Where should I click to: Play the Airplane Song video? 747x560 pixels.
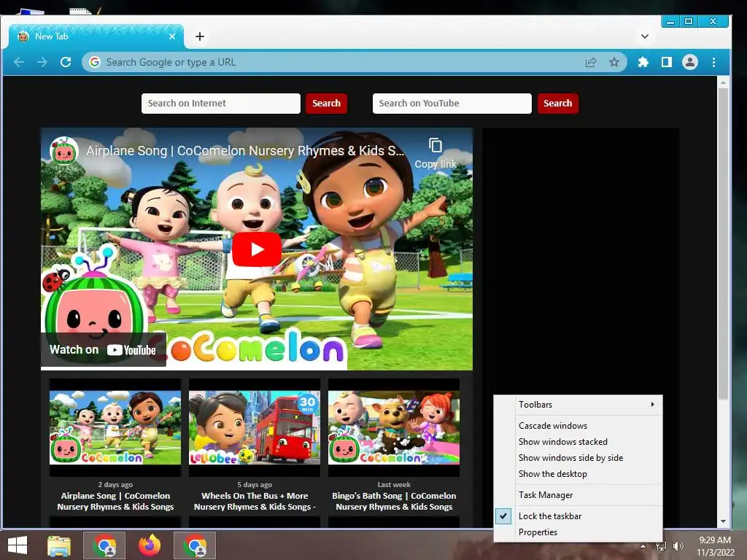(x=257, y=249)
